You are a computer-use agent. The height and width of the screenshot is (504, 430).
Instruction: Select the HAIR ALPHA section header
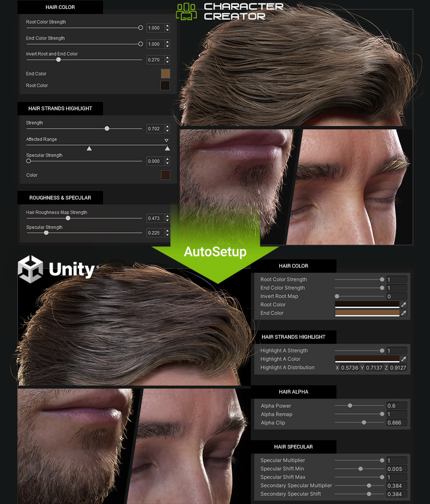click(x=293, y=392)
